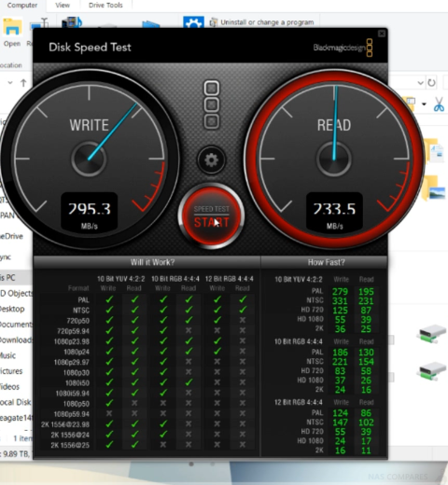448x485 pixels.
Task: Open the address bar dropdown chevron
Action: tap(420, 83)
